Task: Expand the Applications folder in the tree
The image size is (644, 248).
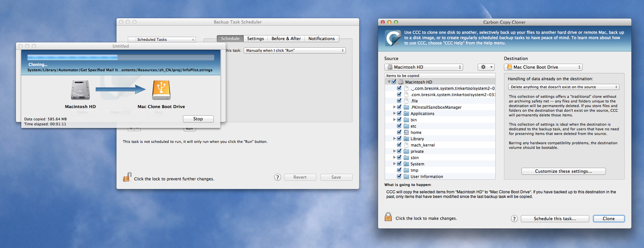Action: click(x=394, y=113)
